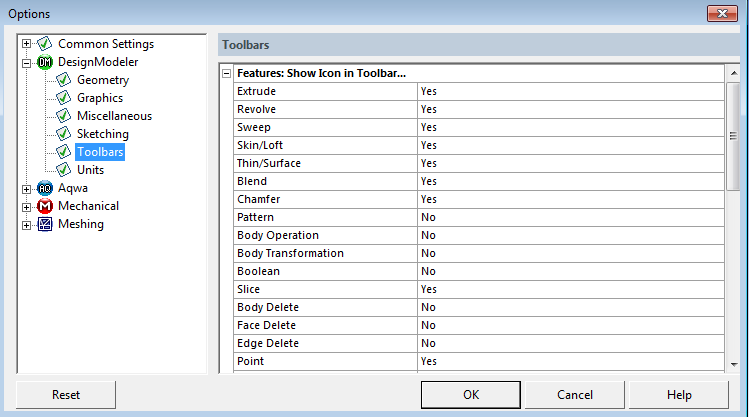749x417 pixels.
Task: Select the Graphics tree item
Action: coord(100,98)
